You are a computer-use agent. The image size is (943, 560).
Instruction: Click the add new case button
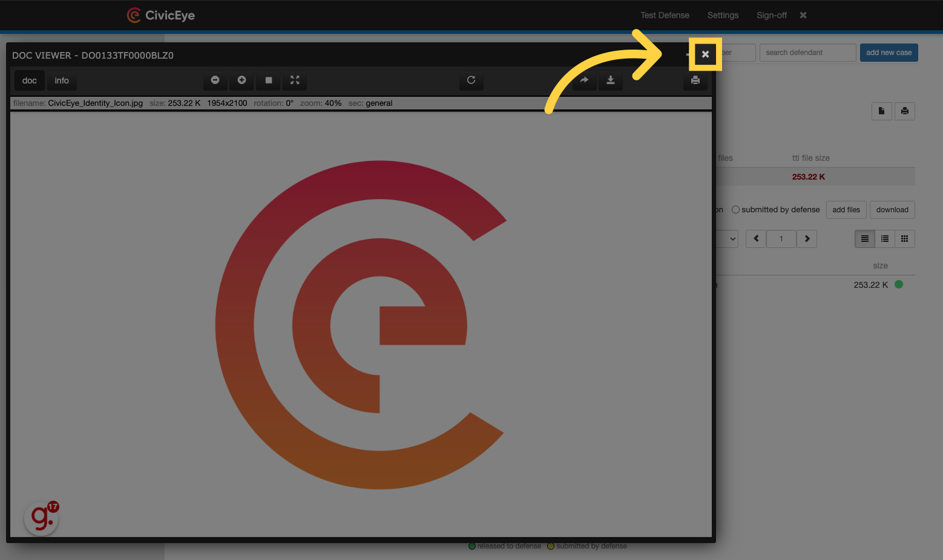(889, 53)
